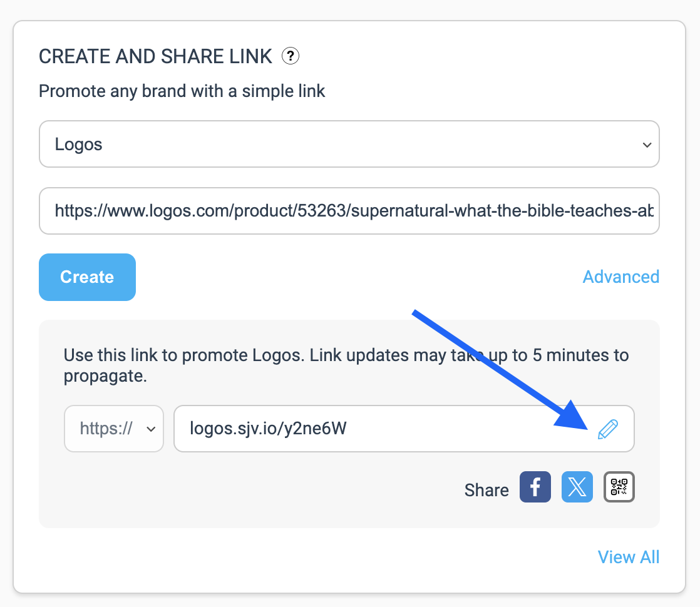Generate a QR code for the link

pyautogui.click(x=619, y=487)
